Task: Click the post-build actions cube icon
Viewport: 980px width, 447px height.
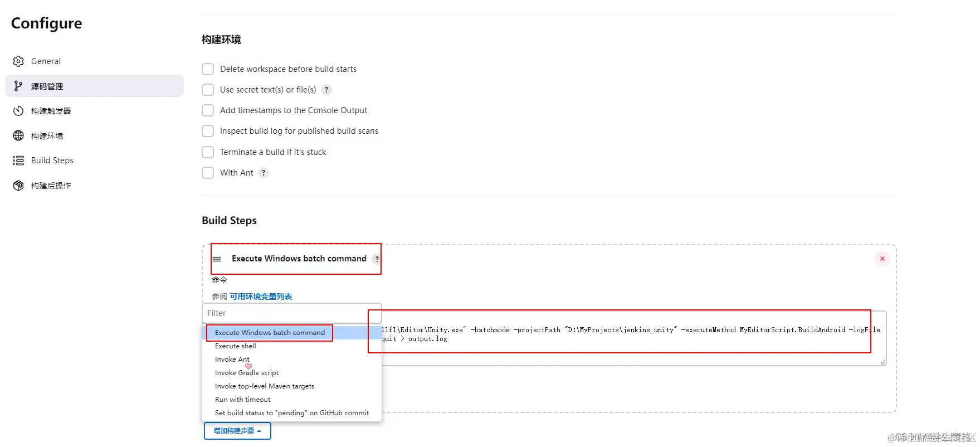Action: point(18,186)
